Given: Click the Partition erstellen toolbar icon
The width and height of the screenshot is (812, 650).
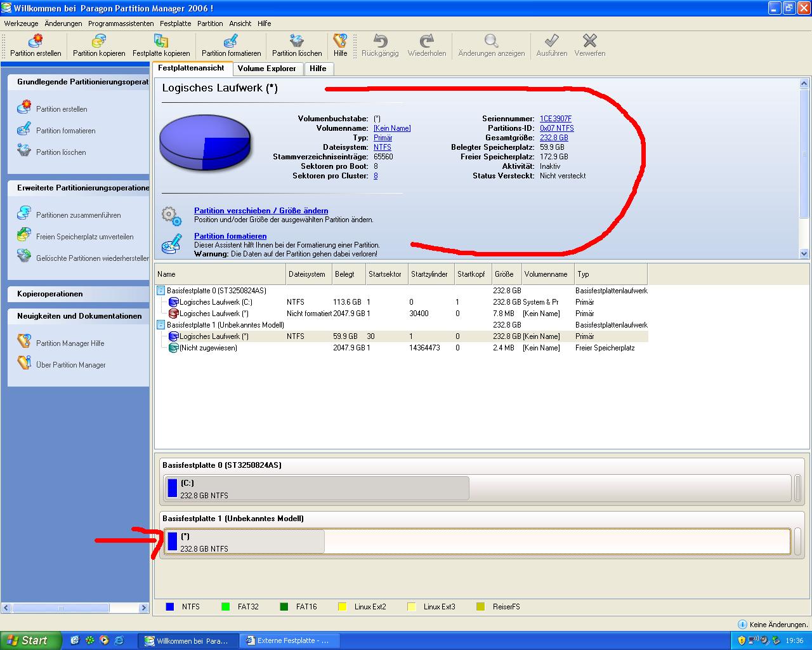Looking at the screenshot, I should pos(36,41).
